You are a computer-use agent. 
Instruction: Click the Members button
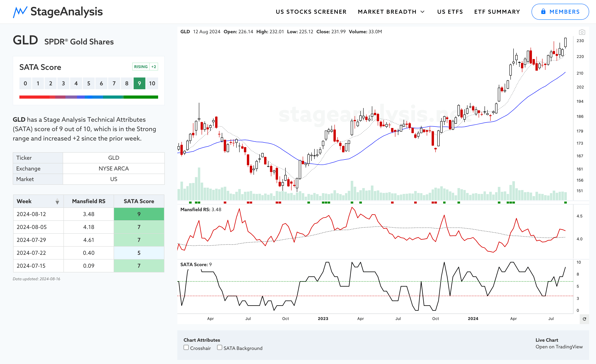[560, 12]
